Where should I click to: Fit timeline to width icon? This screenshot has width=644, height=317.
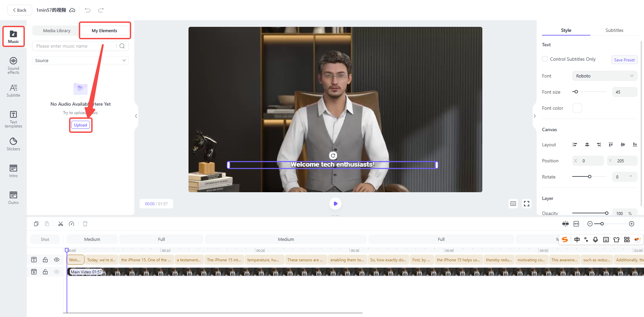576,224
